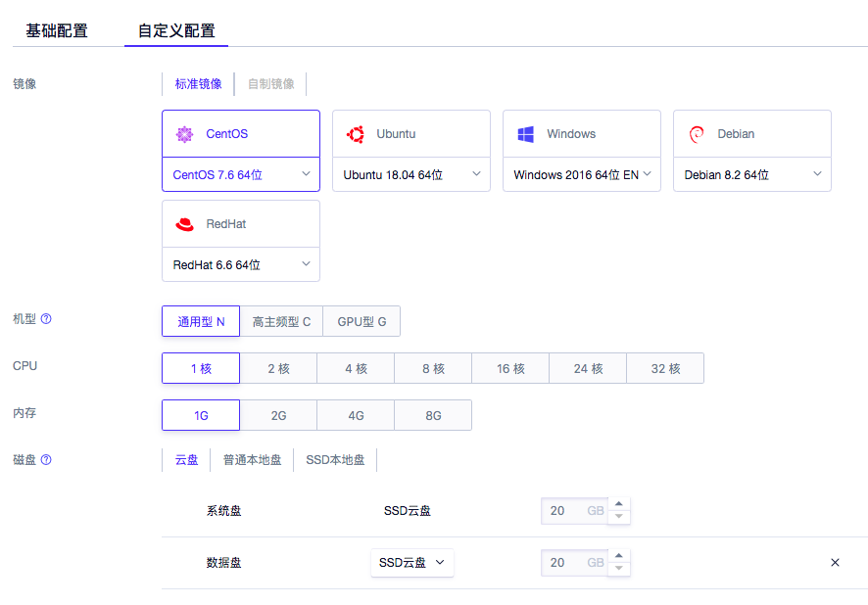
Task: Choose the Windows logo icon
Action: tap(526, 134)
